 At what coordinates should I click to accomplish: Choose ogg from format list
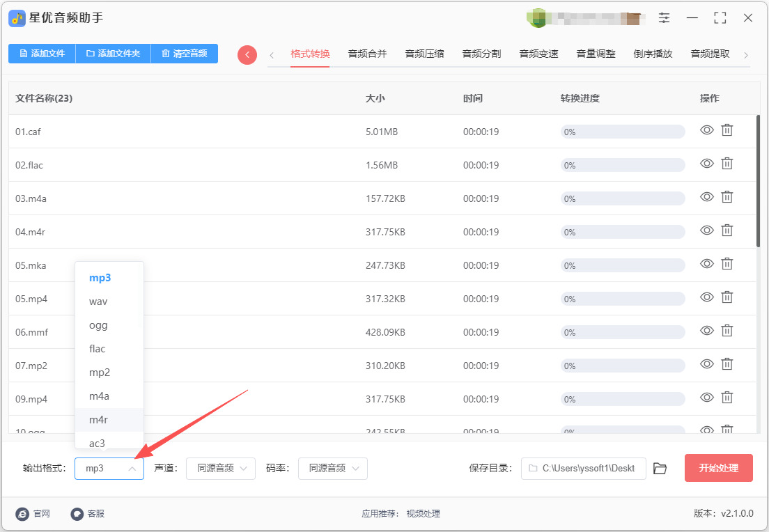[109, 325]
